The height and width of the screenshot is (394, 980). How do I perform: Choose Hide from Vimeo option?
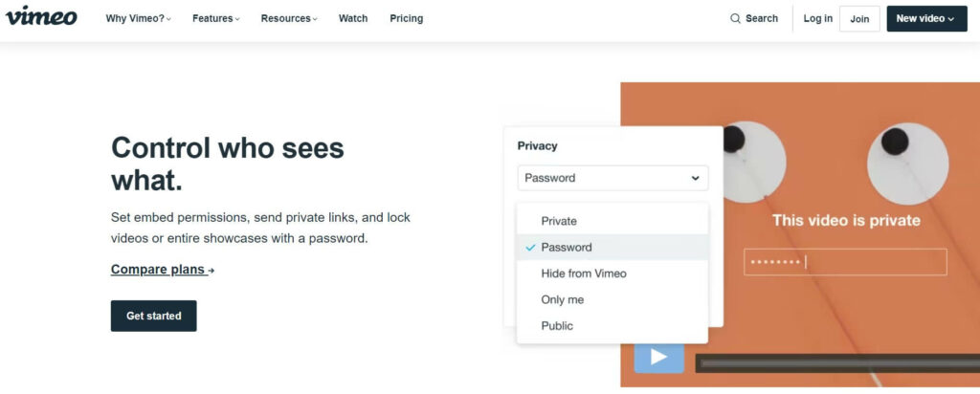(584, 274)
